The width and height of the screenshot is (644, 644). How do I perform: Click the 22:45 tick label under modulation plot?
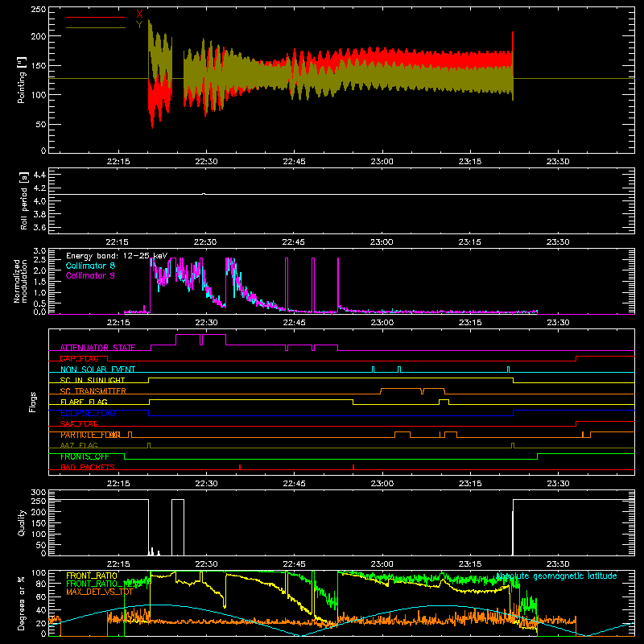294,323
